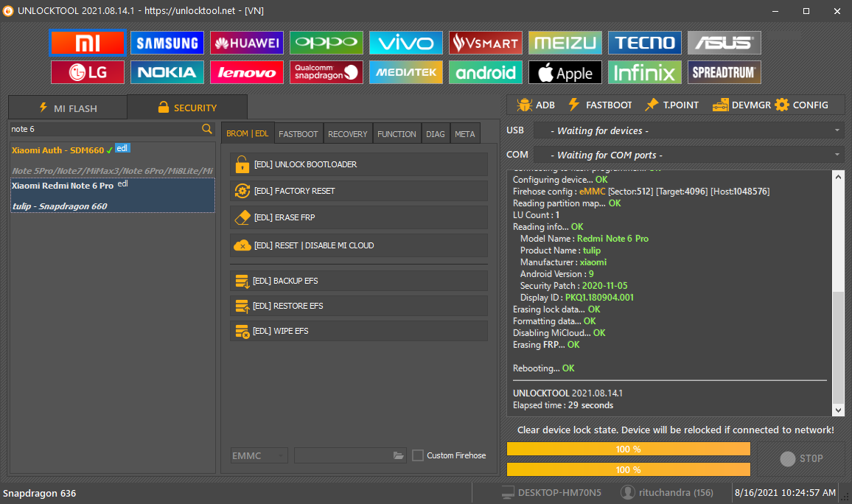Screen dimensions: 852x504
Task: Select the Nokia brand logo
Action: point(167,72)
